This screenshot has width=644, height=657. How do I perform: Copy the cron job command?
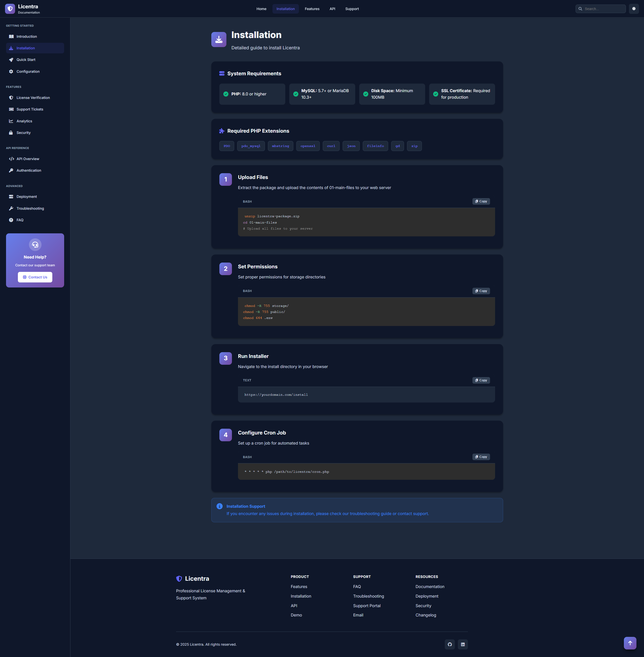pos(481,457)
